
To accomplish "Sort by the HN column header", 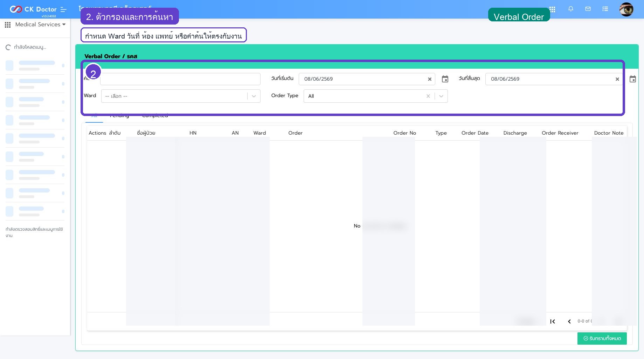I will [193, 133].
